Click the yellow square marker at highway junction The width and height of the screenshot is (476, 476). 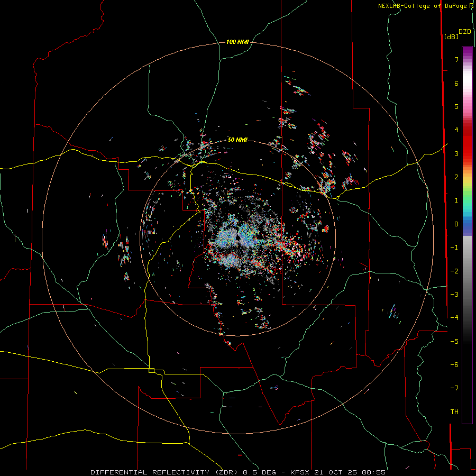pyautogui.click(x=151, y=370)
